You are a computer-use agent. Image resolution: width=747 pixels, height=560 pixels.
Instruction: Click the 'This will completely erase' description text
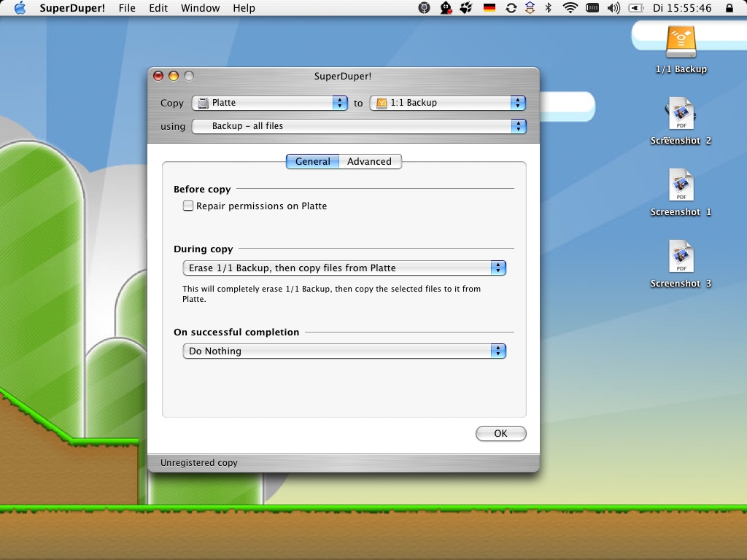point(332,294)
